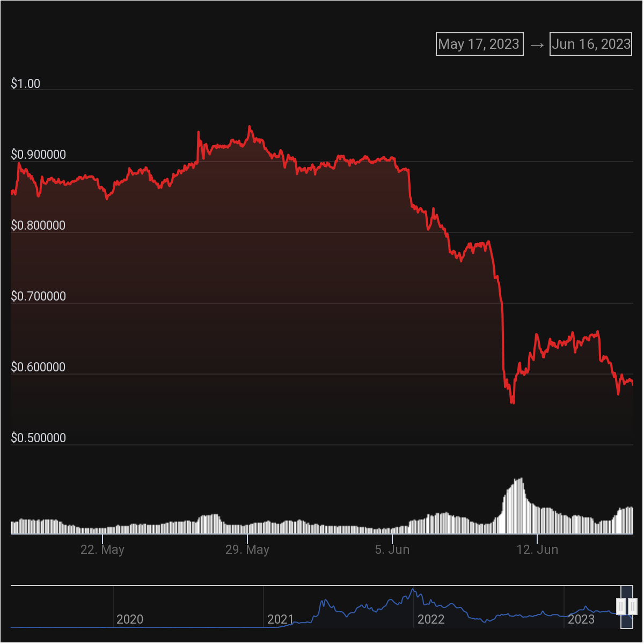Select the 2020 label in the navigator
This screenshot has height=644, width=644.
(x=130, y=619)
